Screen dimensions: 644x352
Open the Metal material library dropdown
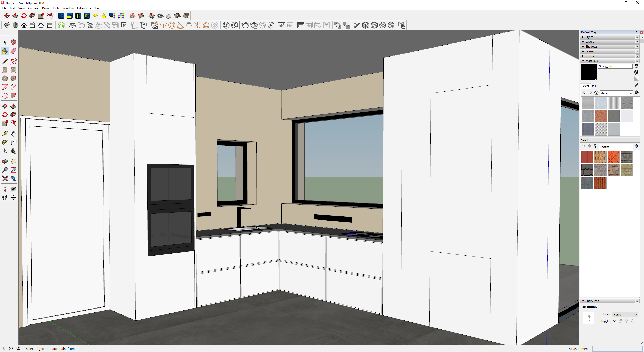[x=616, y=93]
